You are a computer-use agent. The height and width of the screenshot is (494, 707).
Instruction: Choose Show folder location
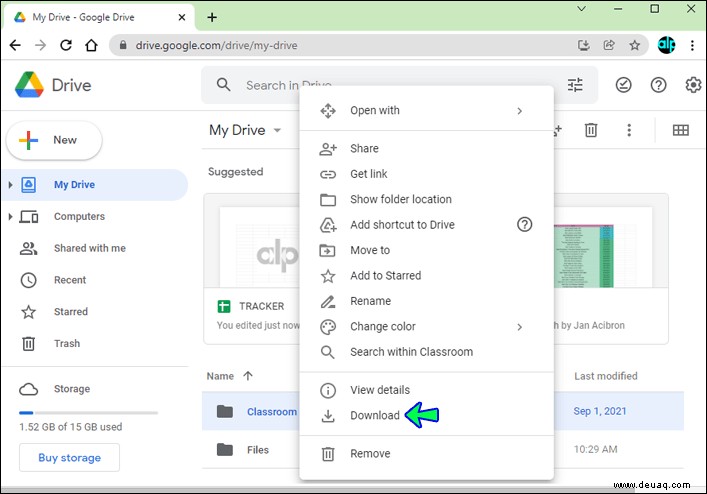(x=427, y=199)
